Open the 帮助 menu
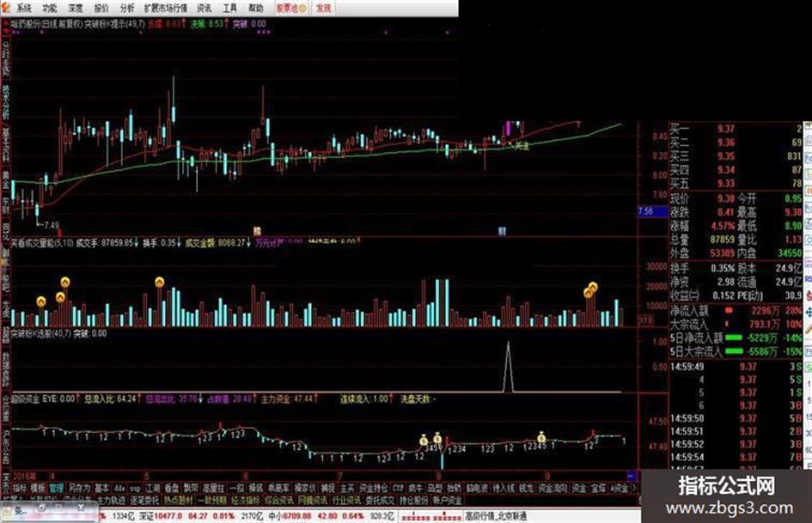The height and width of the screenshot is (523, 812). pyautogui.click(x=256, y=8)
